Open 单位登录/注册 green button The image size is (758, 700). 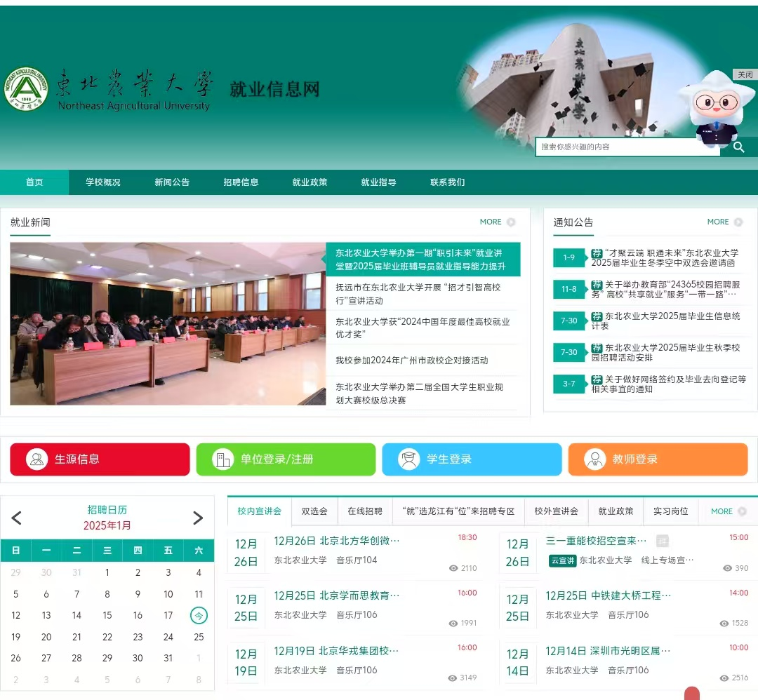coord(286,459)
